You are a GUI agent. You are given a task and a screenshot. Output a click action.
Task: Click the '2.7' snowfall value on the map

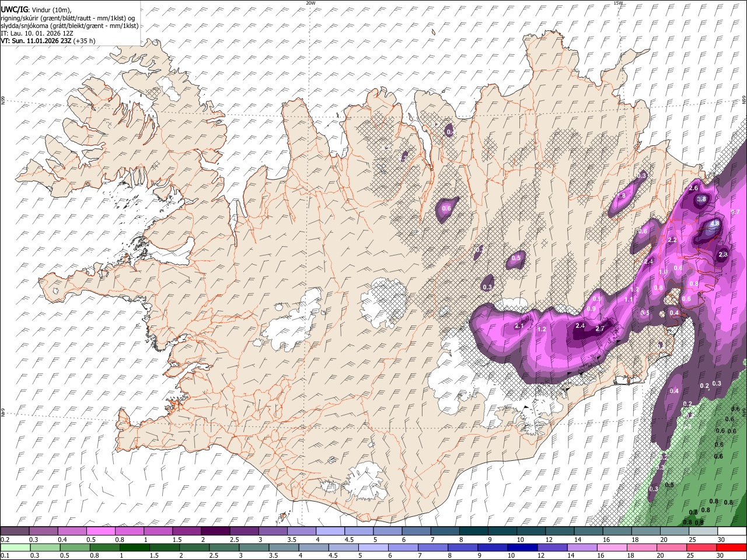[x=600, y=328]
